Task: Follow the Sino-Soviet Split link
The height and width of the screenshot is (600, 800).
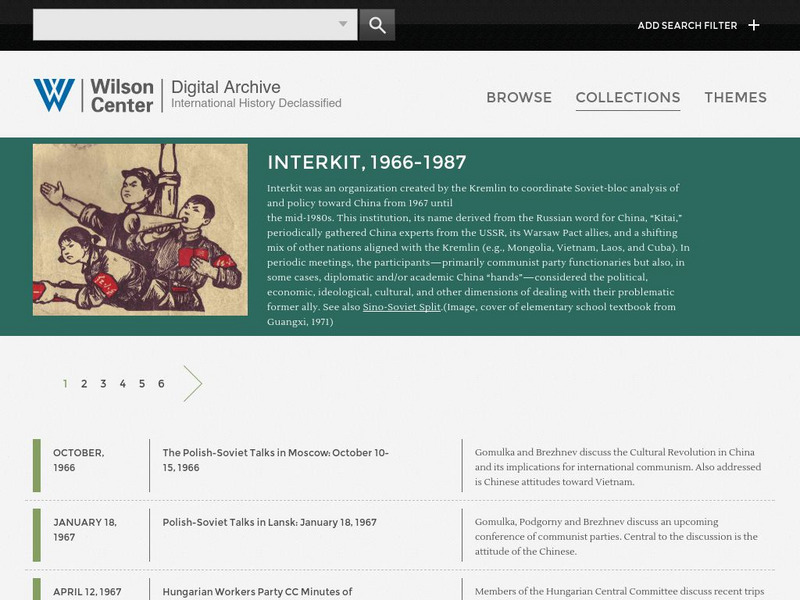Action: point(402,307)
